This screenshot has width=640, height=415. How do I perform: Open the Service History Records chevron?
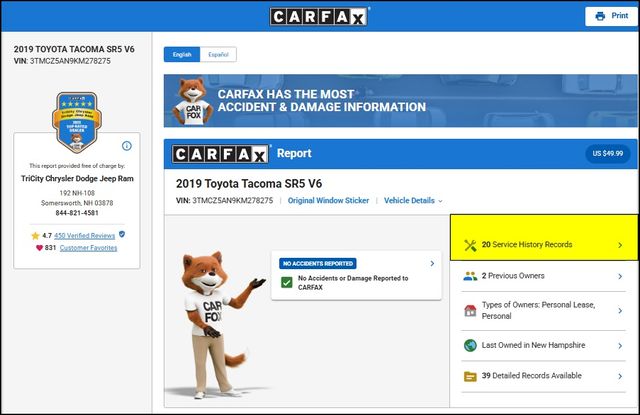620,245
